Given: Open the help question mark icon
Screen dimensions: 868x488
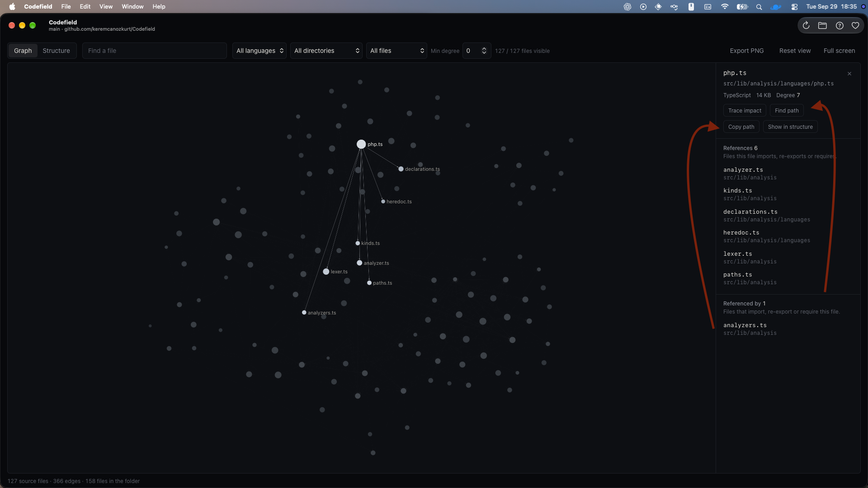Looking at the screenshot, I should (840, 26).
